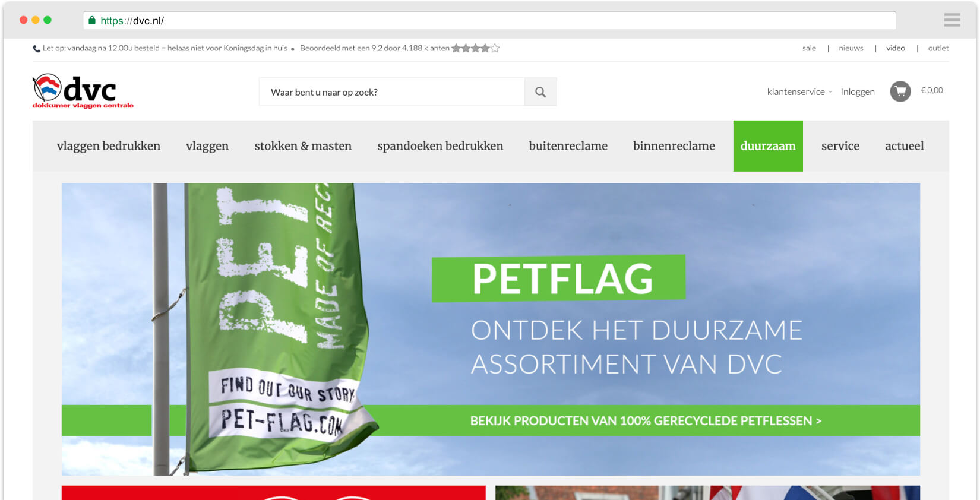Viewport: 980px width, 500px height.
Task: Expand the klantenservice dropdown
Action: pos(799,91)
